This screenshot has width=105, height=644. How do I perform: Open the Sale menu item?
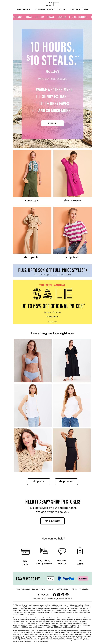click(86, 9)
